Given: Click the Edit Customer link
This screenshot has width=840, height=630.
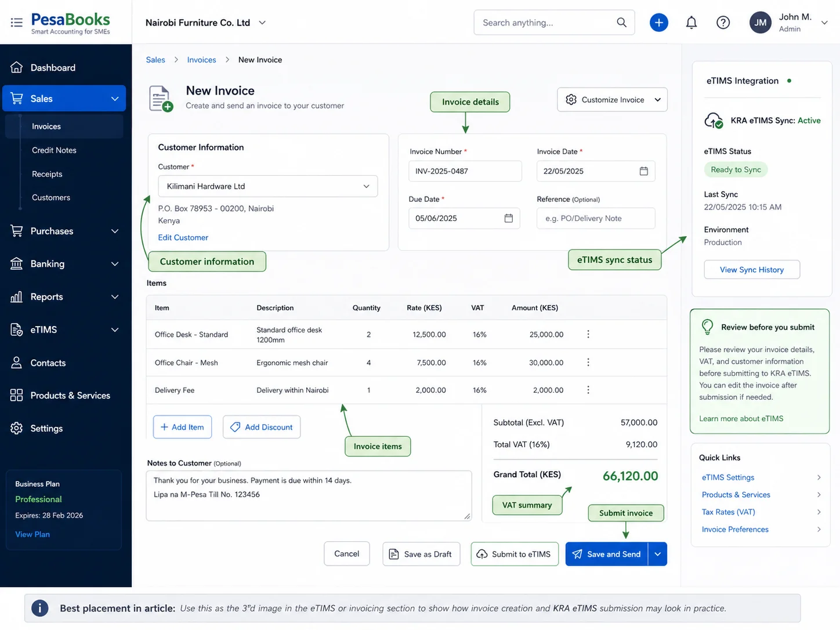Looking at the screenshot, I should (x=183, y=237).
